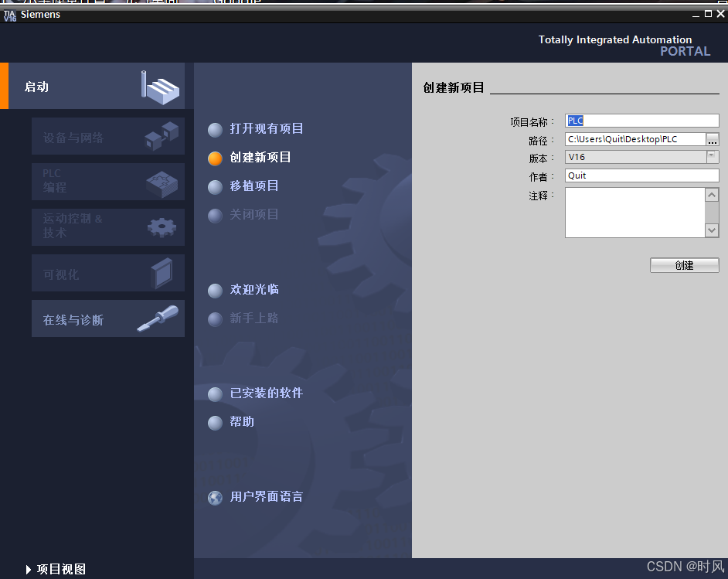This screenshot has height=579, width=728.
Task: Open the 设备与网络 portal
Action: pos(108,136)
